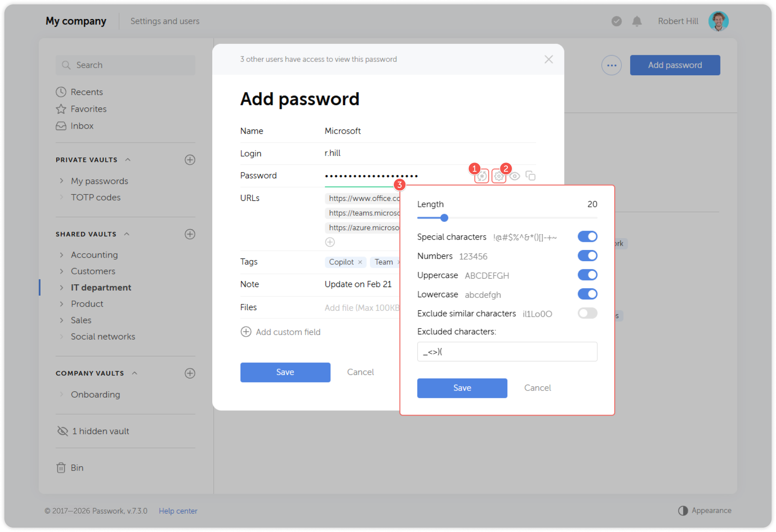Select the Social networks vault

103,337
